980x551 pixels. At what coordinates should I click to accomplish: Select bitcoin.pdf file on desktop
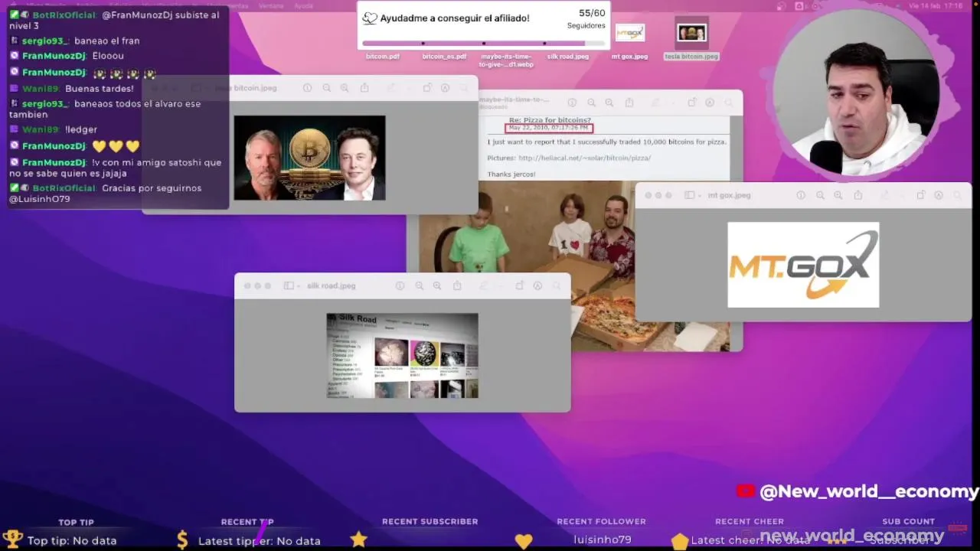(382, 56)
